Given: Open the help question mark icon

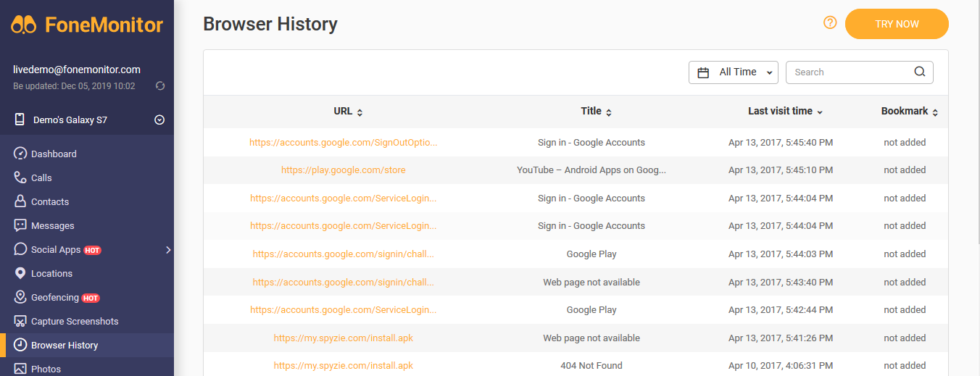Looking at the screenshot, I should [x=831, y=23].
